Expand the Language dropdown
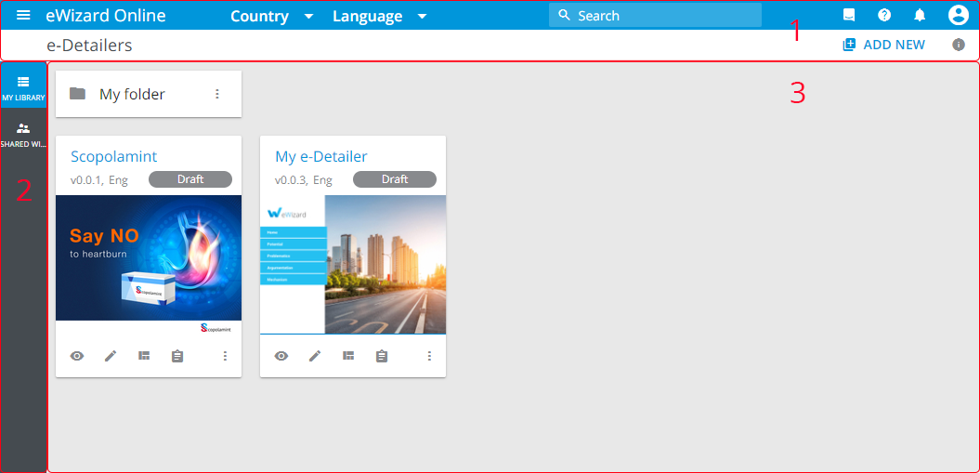 pyautogui.click(x=379, y=16)
